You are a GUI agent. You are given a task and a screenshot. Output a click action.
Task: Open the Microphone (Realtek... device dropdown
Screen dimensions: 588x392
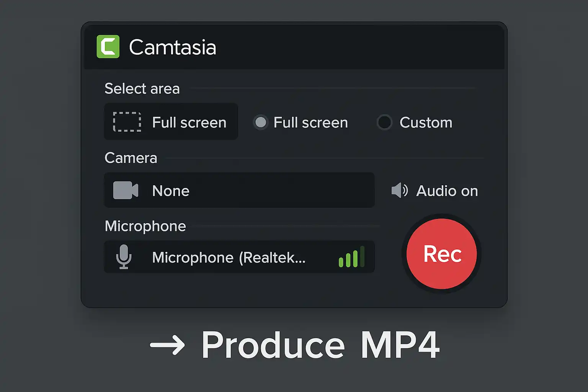239,257
